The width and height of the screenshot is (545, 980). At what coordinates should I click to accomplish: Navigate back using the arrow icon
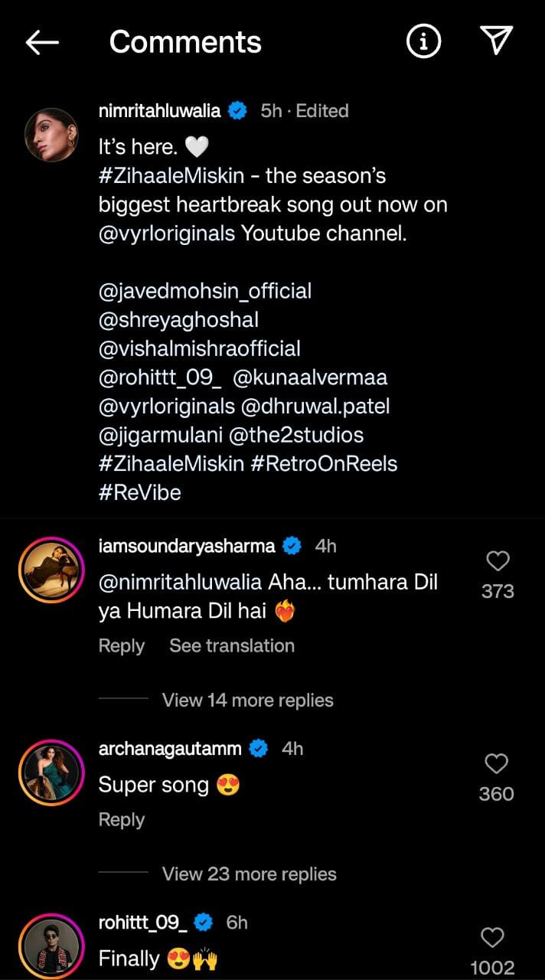(x=42, y=41)
